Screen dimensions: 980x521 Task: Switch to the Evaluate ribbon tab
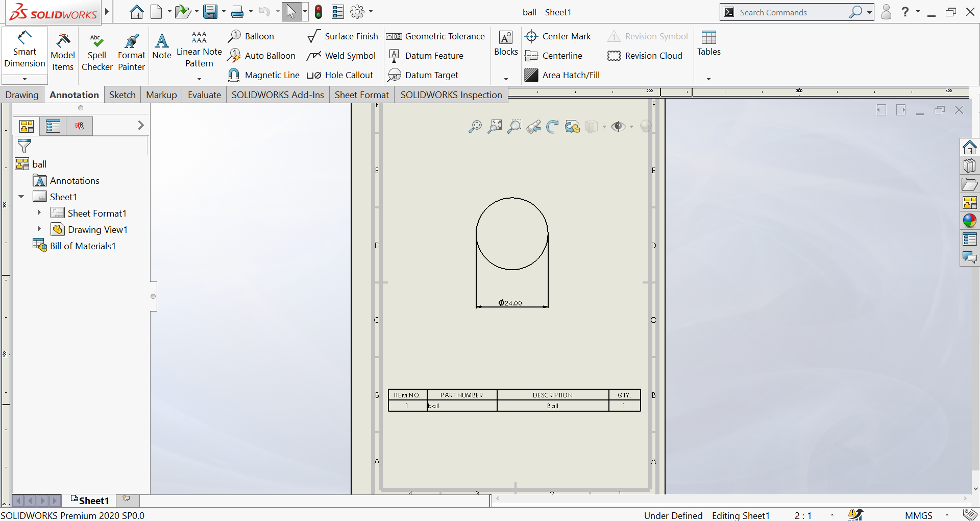click(x=204, y=94)
